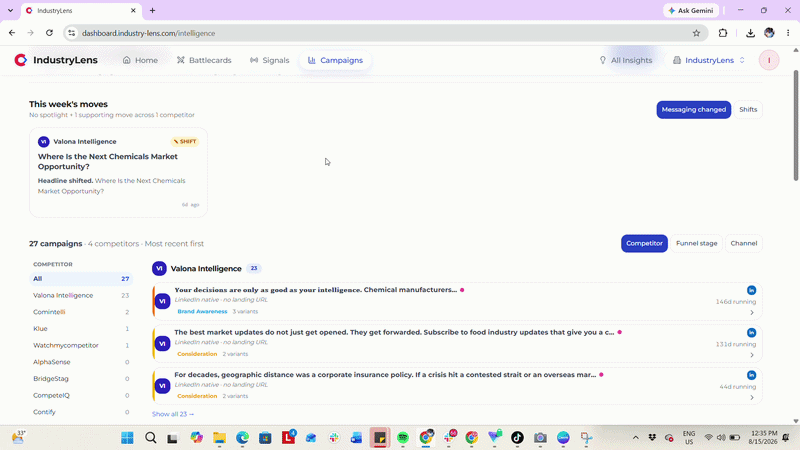The image size is (800, 450).
Task: Click the Valona Intelligence group header avatar
Action: pos(159,268)
